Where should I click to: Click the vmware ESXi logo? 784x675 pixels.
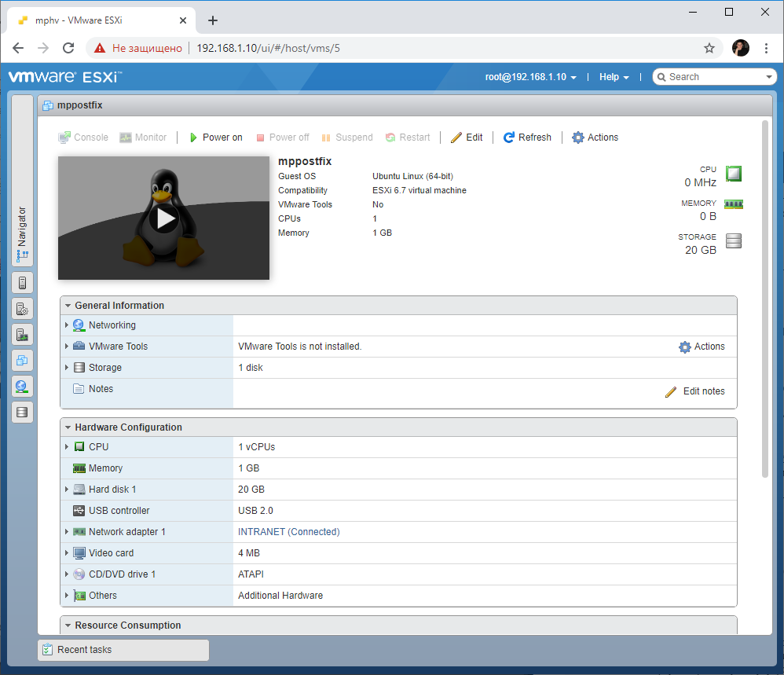[x=65, y=77]
